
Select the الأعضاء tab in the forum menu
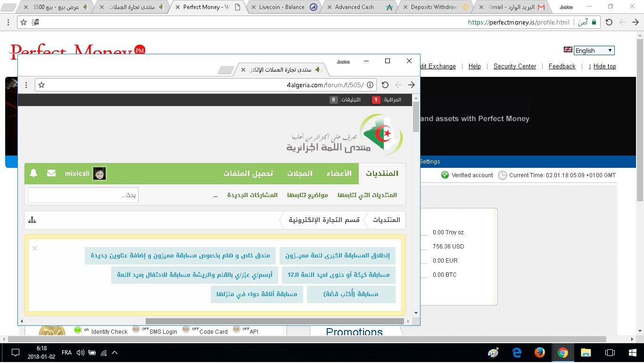[x=339, y=173]
